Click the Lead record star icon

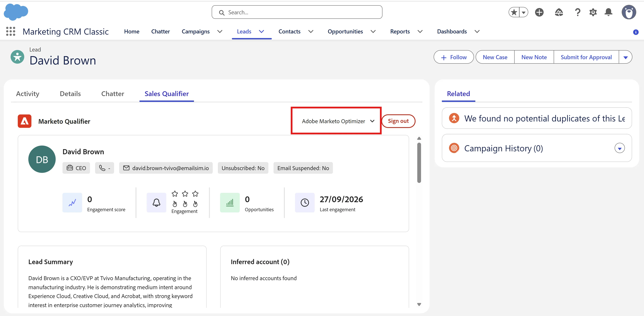[x=17, y=57]
